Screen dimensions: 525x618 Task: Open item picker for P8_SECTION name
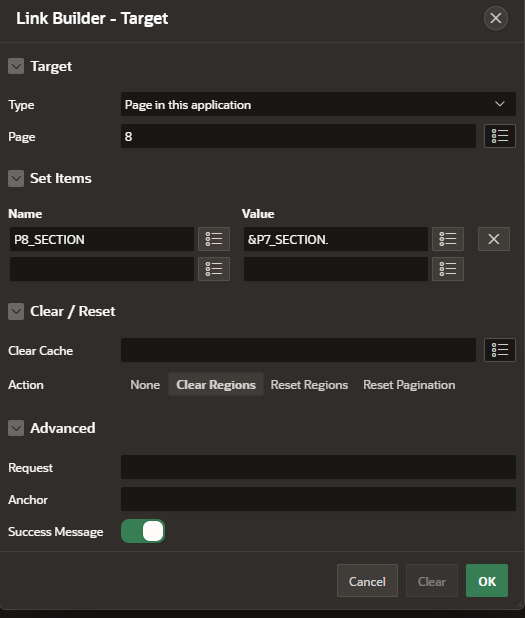(214, 239)
